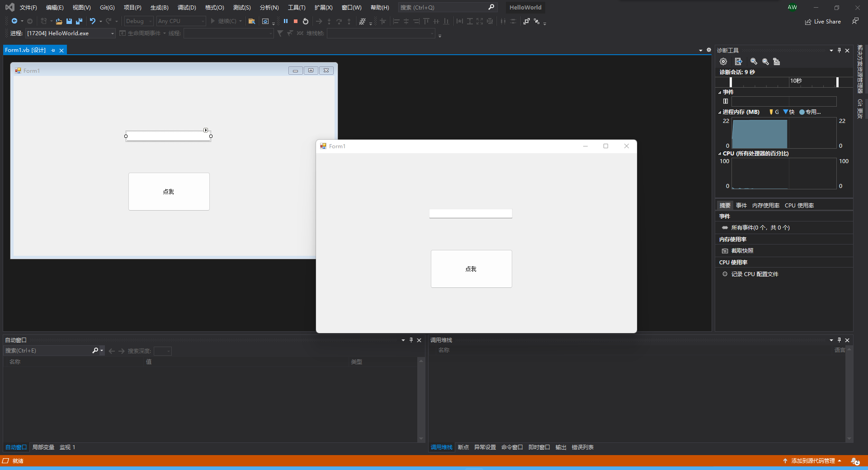Click 截取快照 to take memory snapshot

[742, 251]
